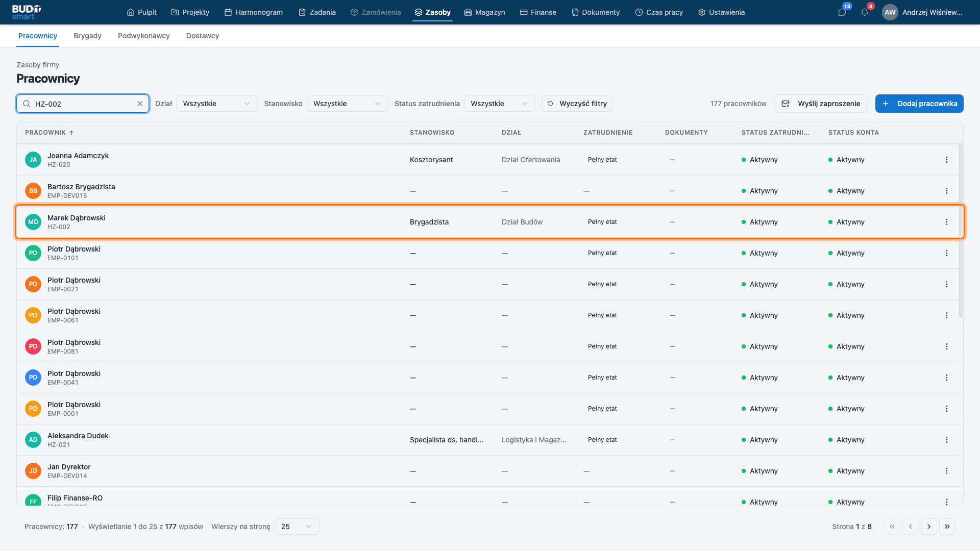Click the MD avatar of Marek Dąbrowski
Image resolution: width=980 pixels, height=551 pixels.
33,222
